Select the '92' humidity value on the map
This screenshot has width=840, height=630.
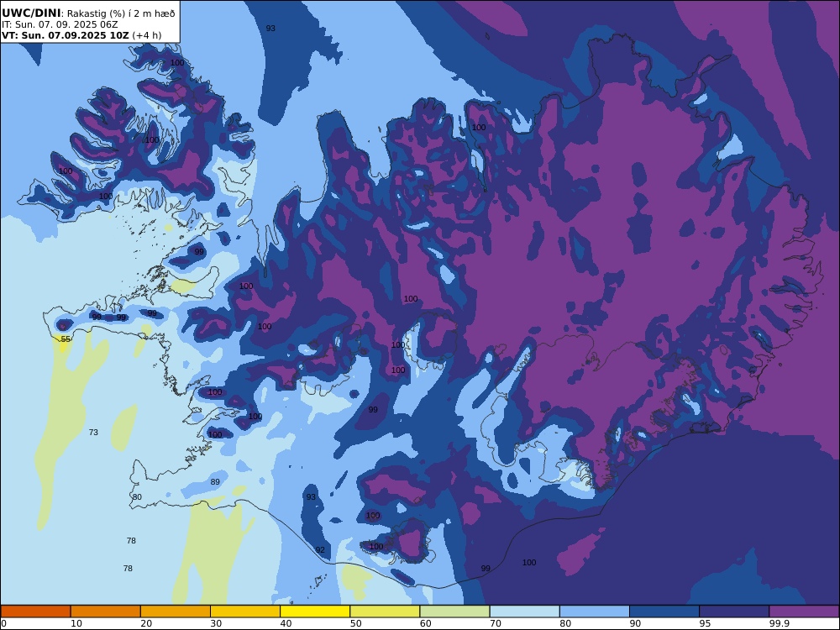[320, 549]
